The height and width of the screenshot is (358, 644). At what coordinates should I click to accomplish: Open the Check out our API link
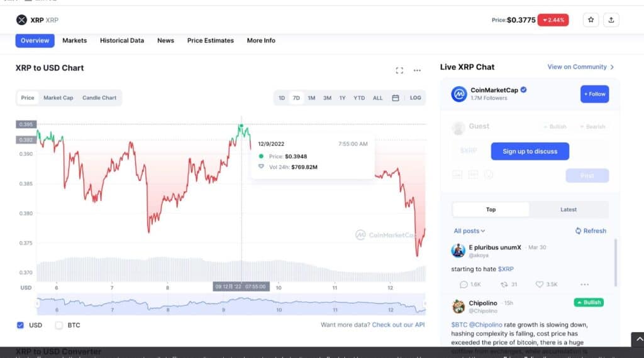click(x=398, y=325)
